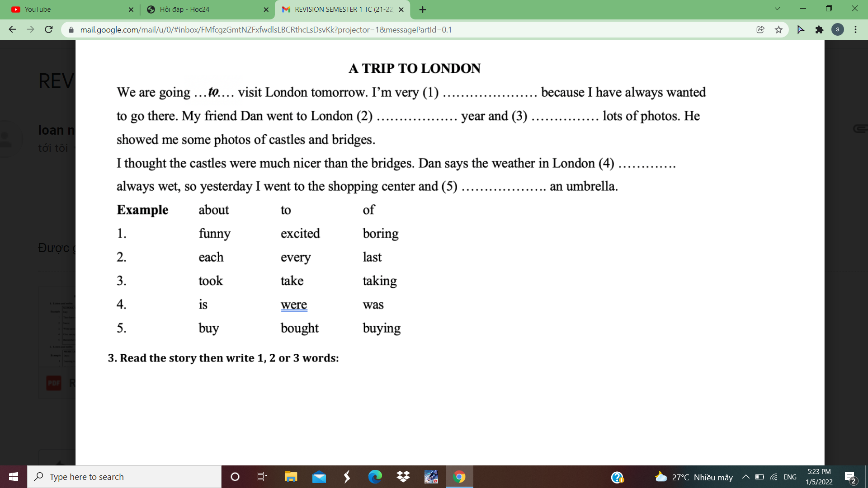This screenshot has height=488, width=868.
Task: Close the REVISION SEMESTER 1 tab
Action: click(401, 9)
